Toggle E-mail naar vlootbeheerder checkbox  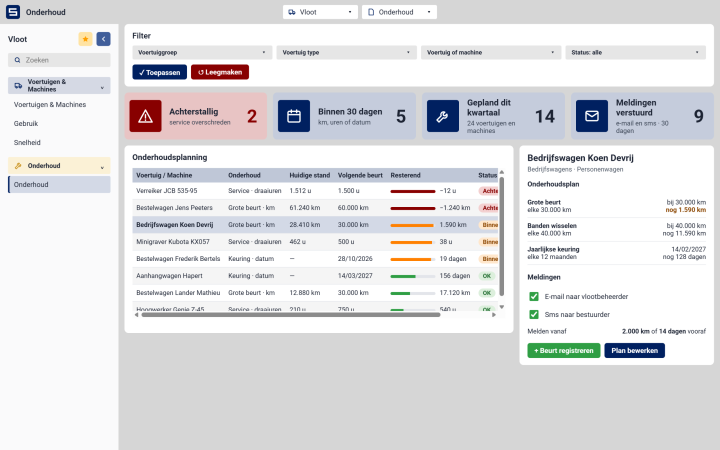pos(534,297)
